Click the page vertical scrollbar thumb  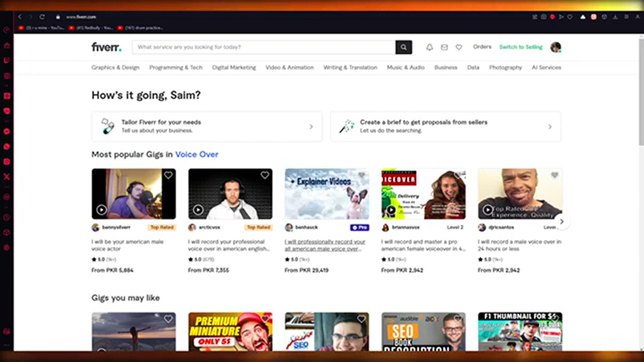(641, 92)
